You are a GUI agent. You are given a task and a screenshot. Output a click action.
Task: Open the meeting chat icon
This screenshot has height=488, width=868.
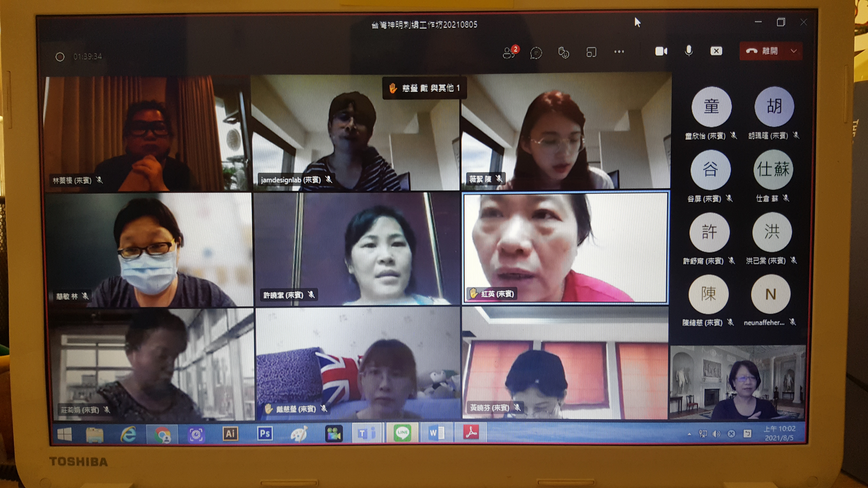536,53
